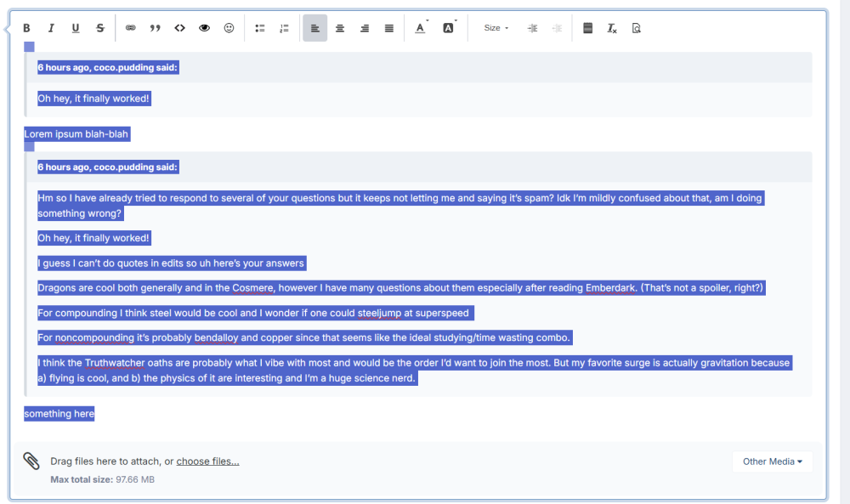Align text left
Screen dimensions: 850x504
click(315, 28)
